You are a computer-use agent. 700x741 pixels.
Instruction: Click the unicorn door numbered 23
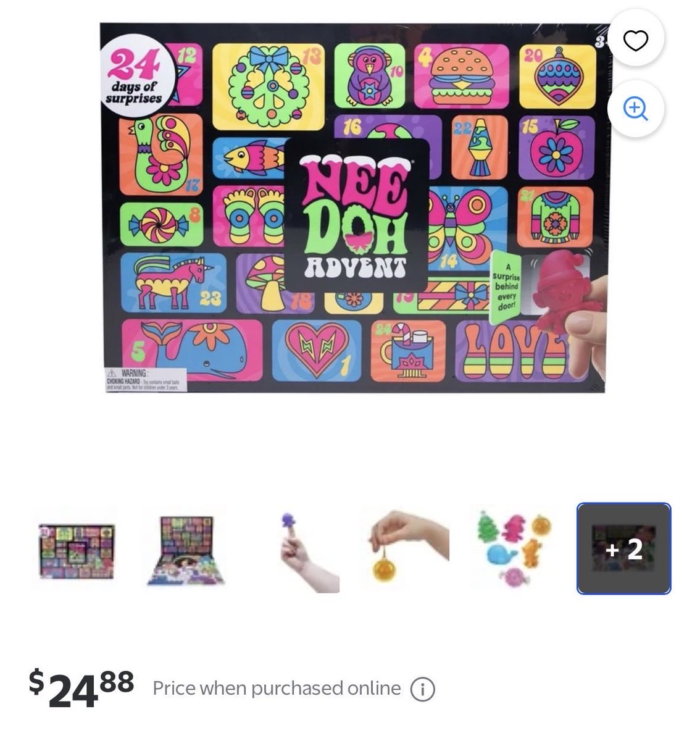173,283
